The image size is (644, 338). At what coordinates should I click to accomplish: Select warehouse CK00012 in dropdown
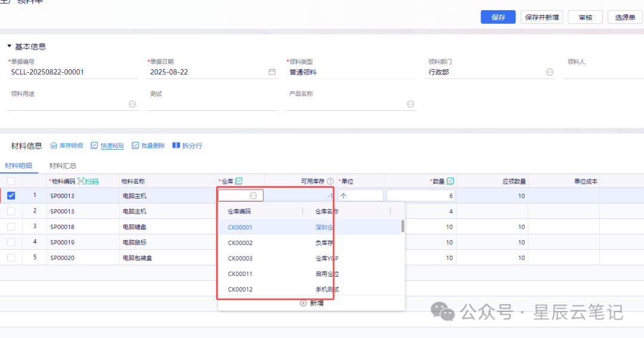point(309,289)
